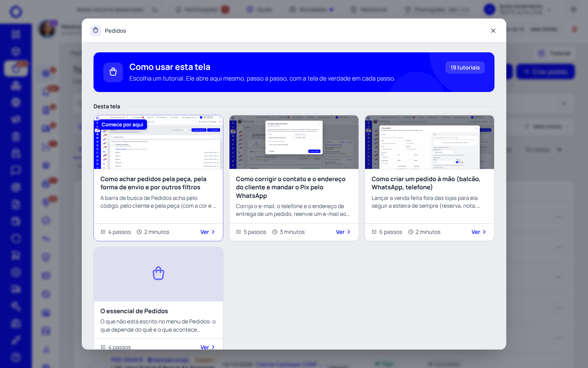
Task: Click the "Desta tela" section label
Action: click(107, 106)
